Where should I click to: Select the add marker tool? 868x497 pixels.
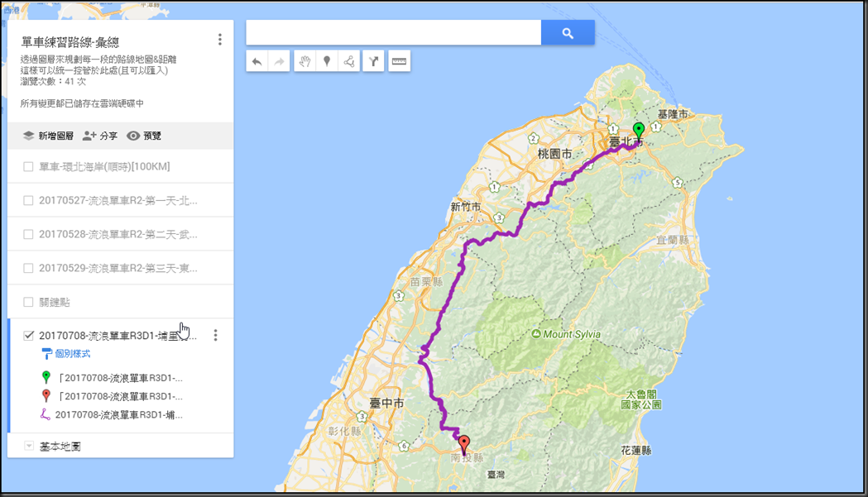coord(327,61)
